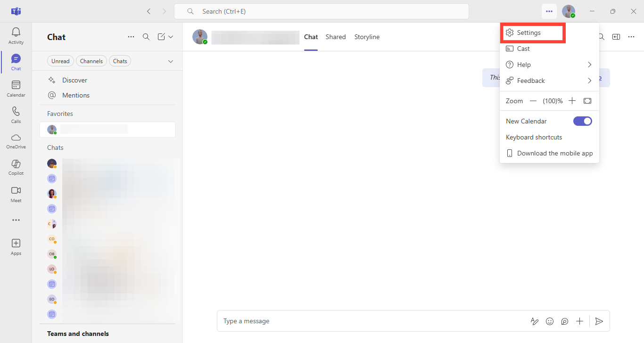Expand the chat filters chevron

pos(171,61)
